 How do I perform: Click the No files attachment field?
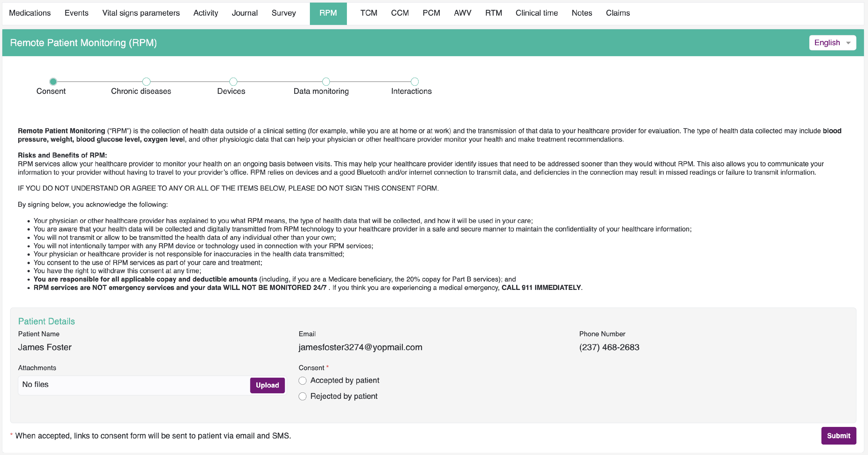pyautogui.click(x=134, y=385)
